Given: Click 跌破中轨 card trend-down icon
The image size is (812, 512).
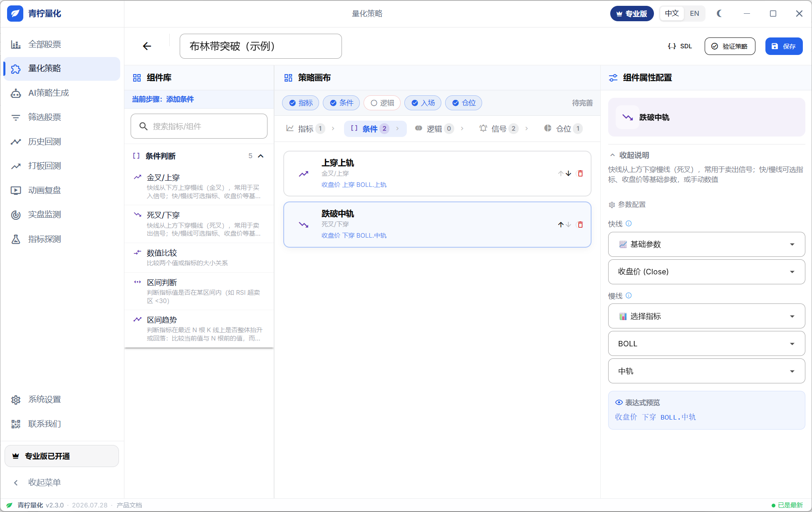Looking at the screenshot, I should pos(304,225).
